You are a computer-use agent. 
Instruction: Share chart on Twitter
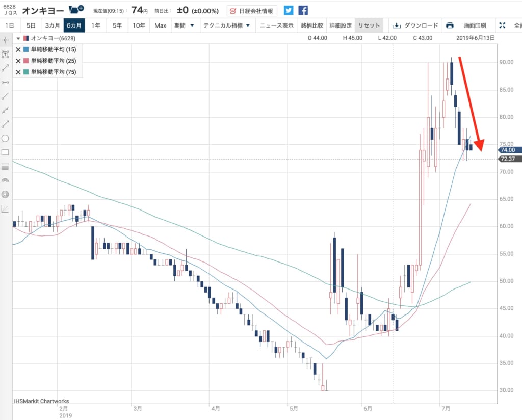click(289, 11)
